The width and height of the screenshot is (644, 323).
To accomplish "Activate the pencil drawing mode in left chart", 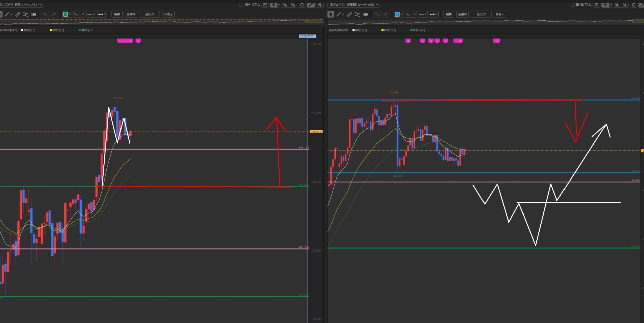I will pyautogui.click(x=311, y=5).
